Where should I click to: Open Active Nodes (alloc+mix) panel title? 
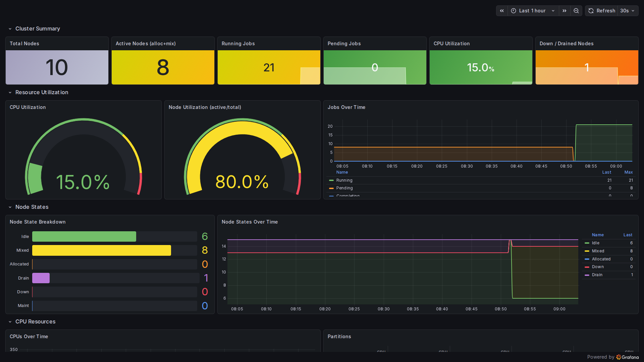pos(146,44)
